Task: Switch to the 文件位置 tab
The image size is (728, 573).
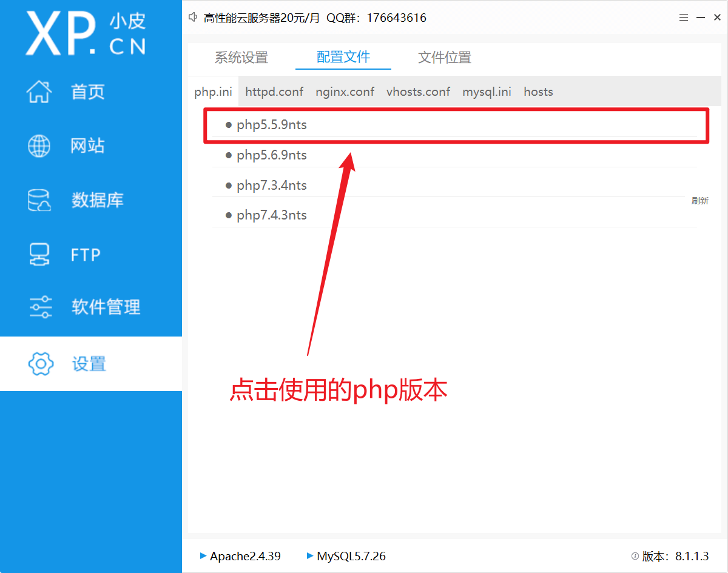Action: pyautogui.click(x=444, y=58)
